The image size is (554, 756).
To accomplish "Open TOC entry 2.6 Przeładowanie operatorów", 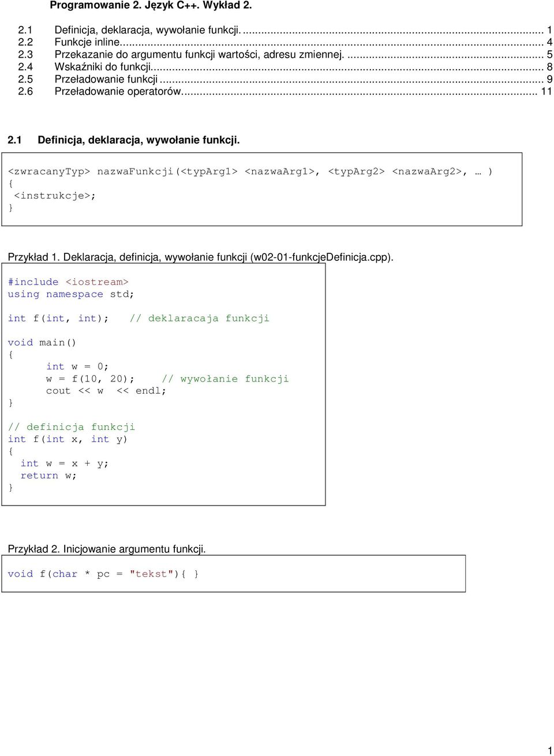I will [118, 91].
